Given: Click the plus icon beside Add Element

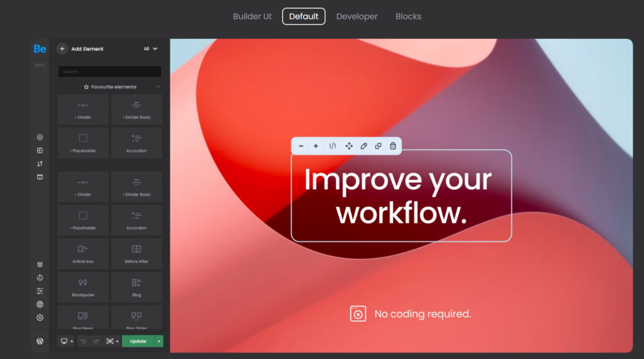Looking at the screenshot, I should point(62,49).
